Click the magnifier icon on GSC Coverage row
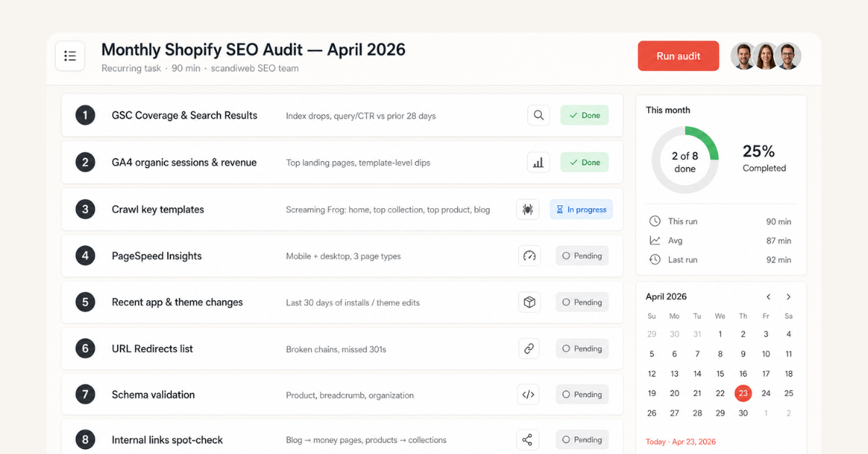This screenshot has width=868, height=454. tap(538, 115)
